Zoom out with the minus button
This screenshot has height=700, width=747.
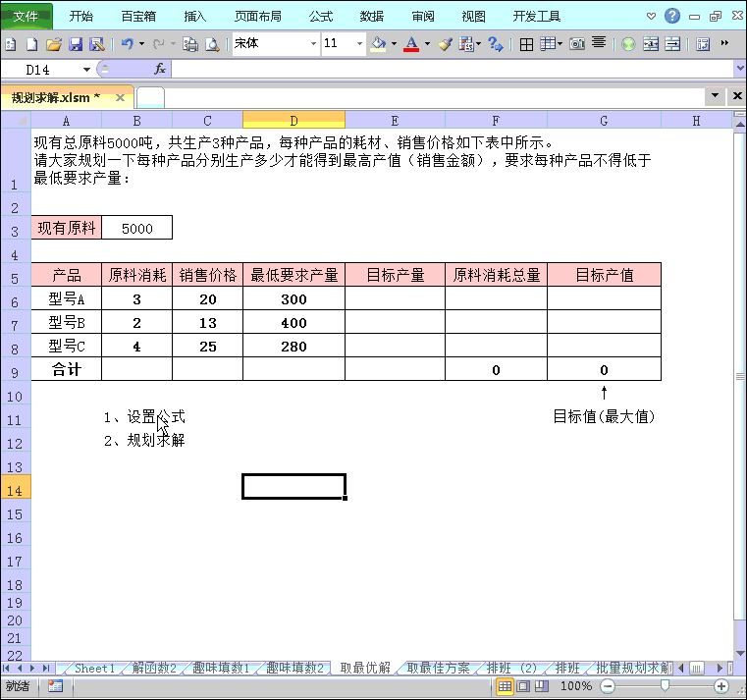[x=608, y=686]
